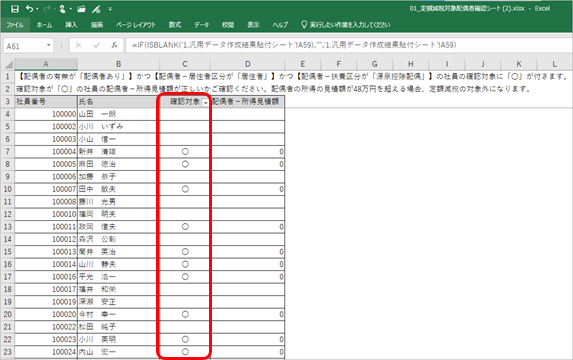Select row 23 header
Viewport: 573px width, 360px height.
click(8, 352)
